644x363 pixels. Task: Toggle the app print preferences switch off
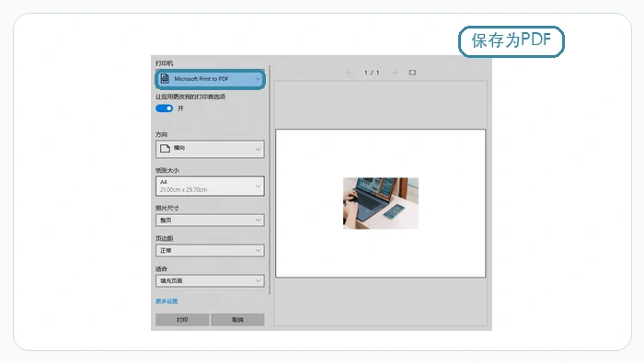coord(164,108)
